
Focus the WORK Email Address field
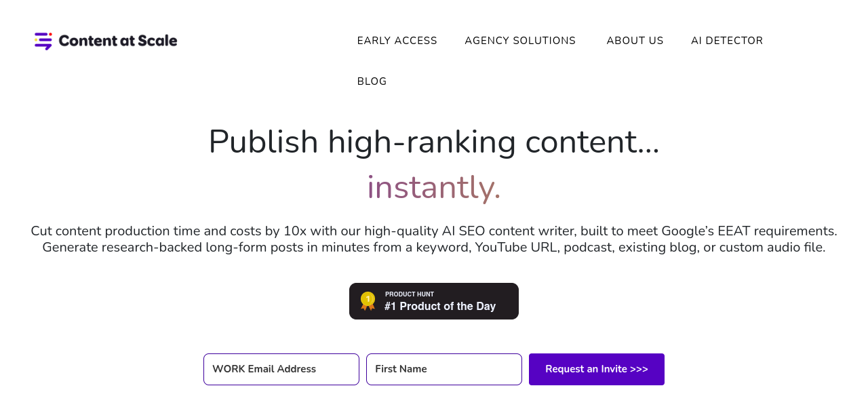(x=281, y=369)
